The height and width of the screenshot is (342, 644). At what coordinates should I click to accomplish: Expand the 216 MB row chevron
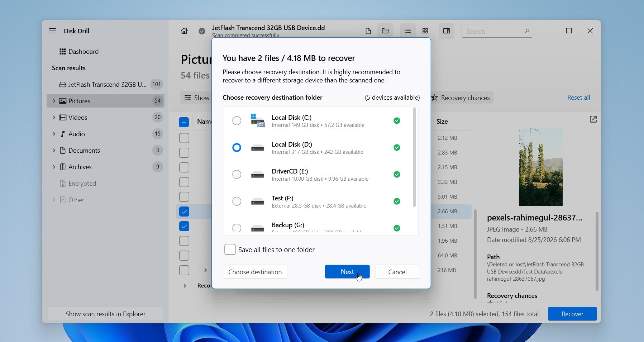coord(205,270)
